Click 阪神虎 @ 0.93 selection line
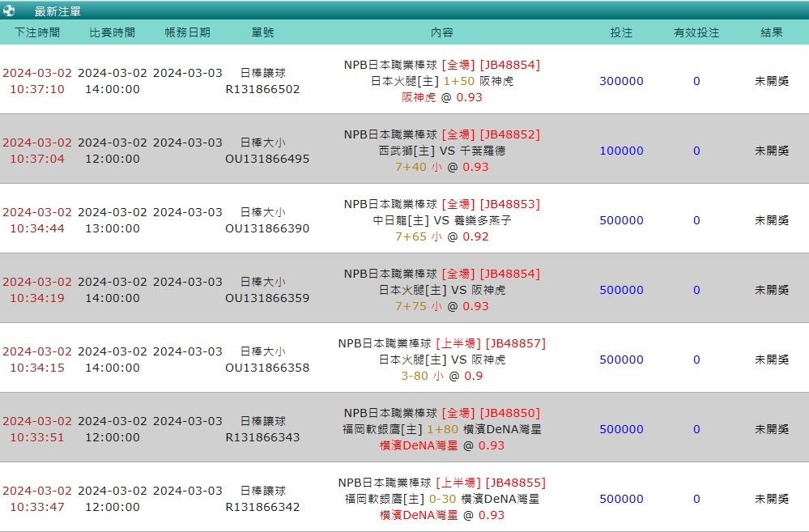The width and height of the screenshot is (809, 532). 442,97
